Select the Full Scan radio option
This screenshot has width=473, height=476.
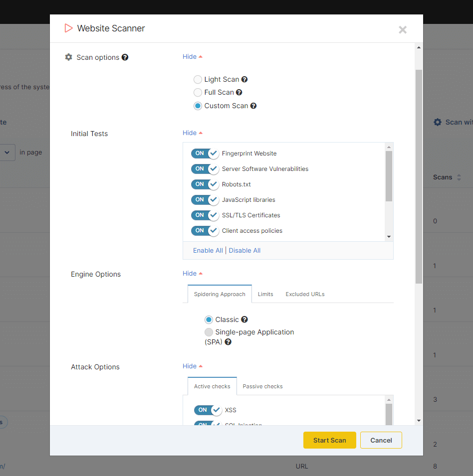198,92
